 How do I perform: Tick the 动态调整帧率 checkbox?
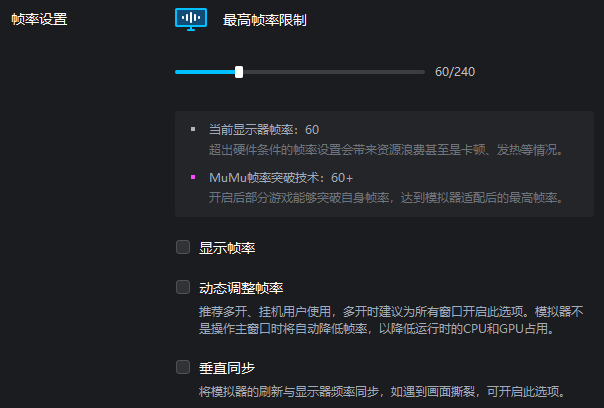[183, 287]
